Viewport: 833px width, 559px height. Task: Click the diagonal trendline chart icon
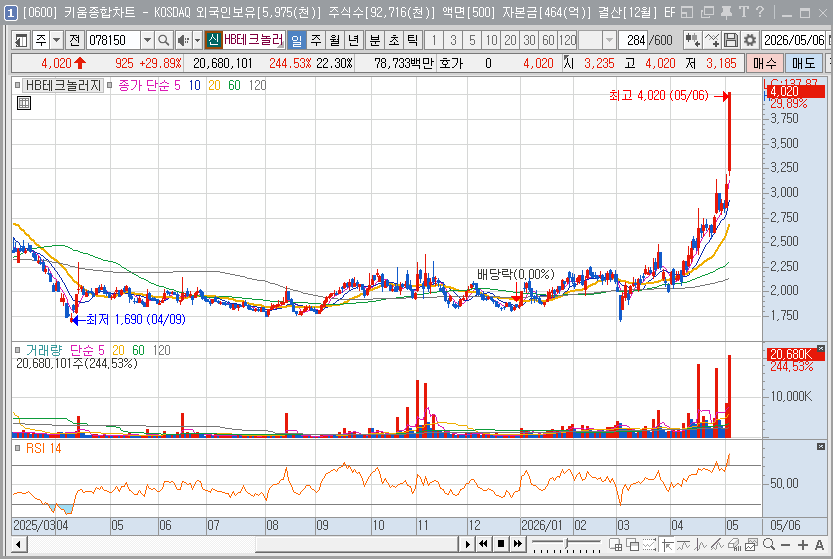(718, 544)
